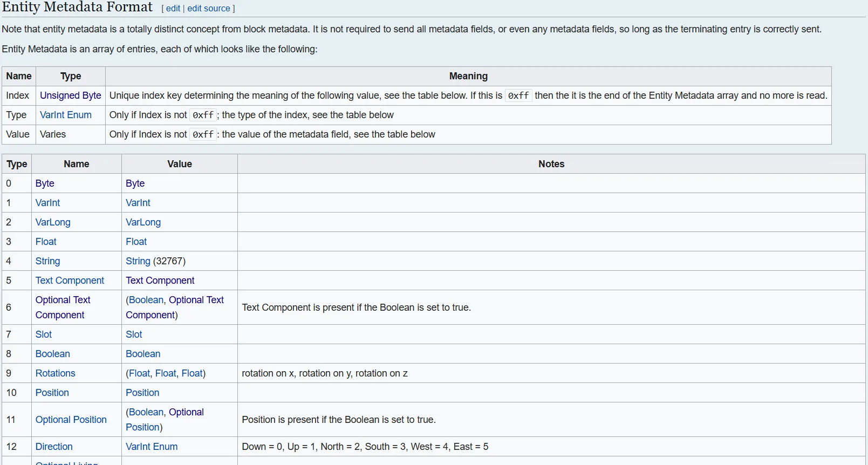Open the Byte link in Name column

[45, 183]
